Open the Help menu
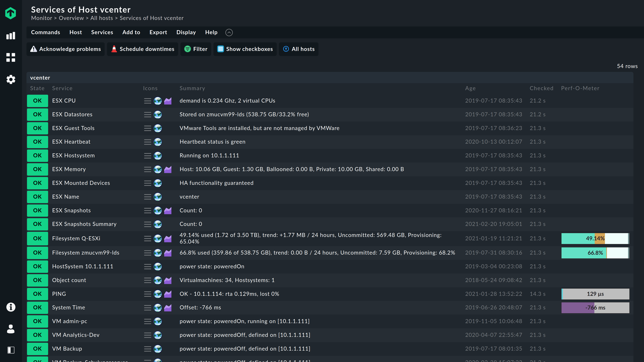Viewport: 644px width, 362px height. click(211, 32)
